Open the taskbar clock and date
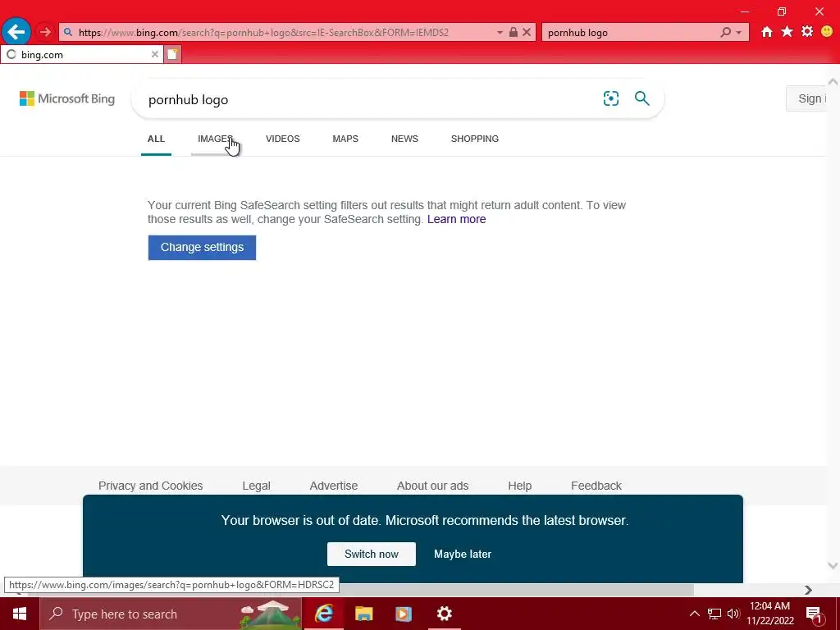Screen dimensions: 840x630 pos(769,614)
